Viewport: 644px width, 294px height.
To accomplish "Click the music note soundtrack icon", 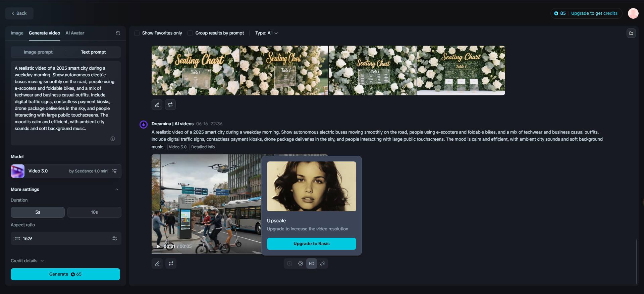I will click(x=322, y=264).
